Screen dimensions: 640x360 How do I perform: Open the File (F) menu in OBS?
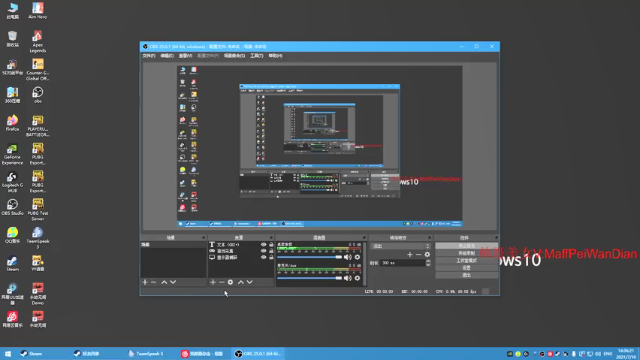pyautogui.click(x=149, y=56)
